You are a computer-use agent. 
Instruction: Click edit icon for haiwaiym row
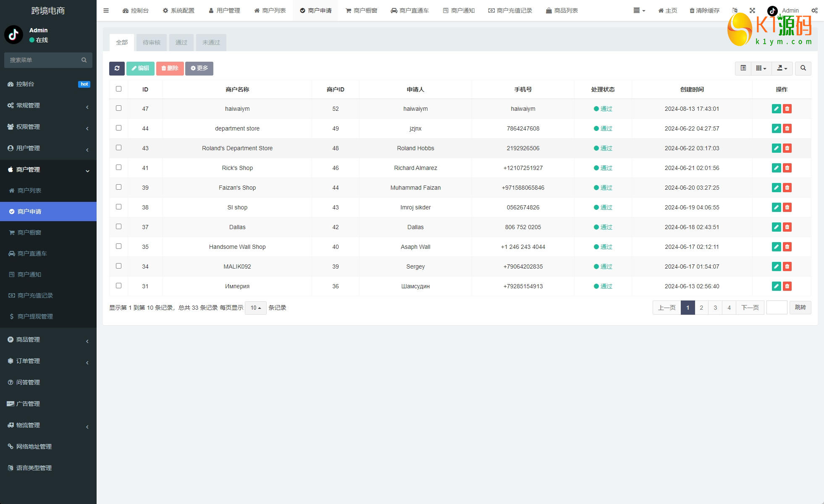coord(776,109)
